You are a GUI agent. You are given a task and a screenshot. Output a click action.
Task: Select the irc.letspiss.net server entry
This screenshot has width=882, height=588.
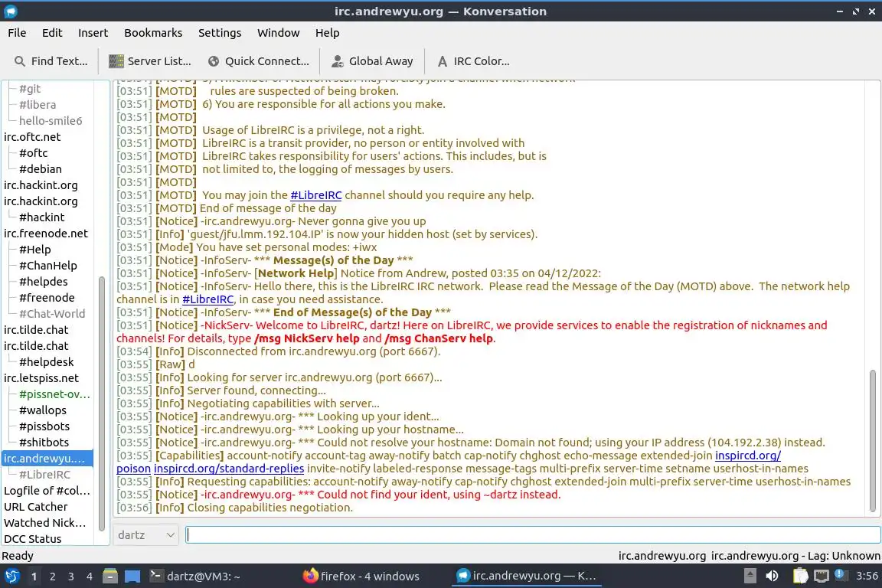(x=41, y=378)
